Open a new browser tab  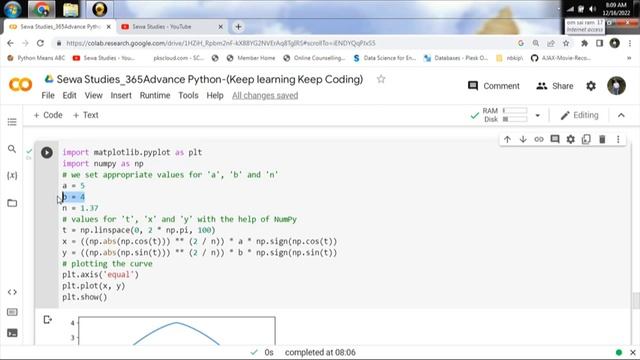point(238,27)
